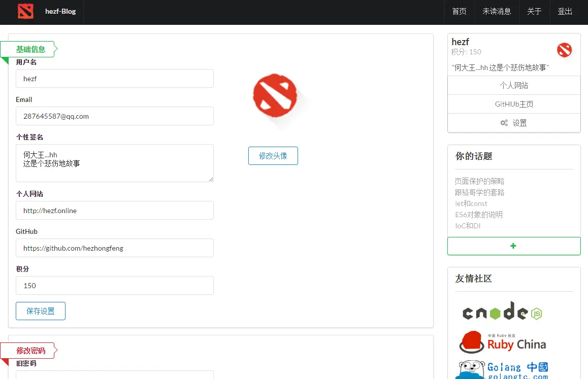This screenshot has height=379, width=588.
Task: Open 未读消息 from the navigation bar
Action: 497,12
